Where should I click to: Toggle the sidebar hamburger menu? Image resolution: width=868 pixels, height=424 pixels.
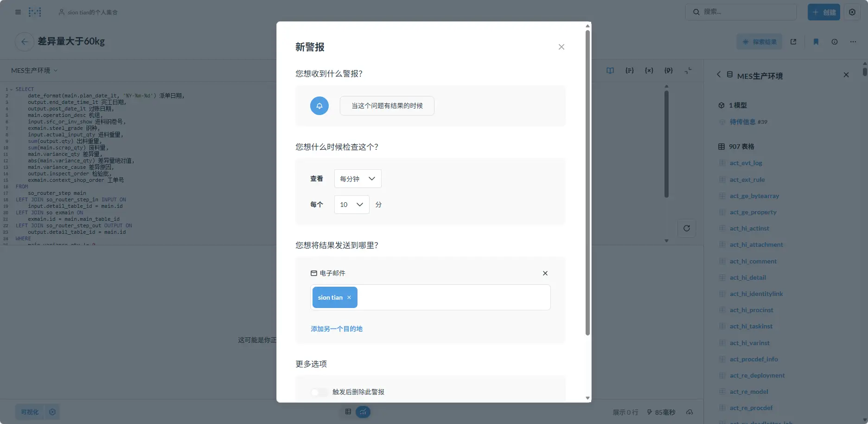pos(18,12)
